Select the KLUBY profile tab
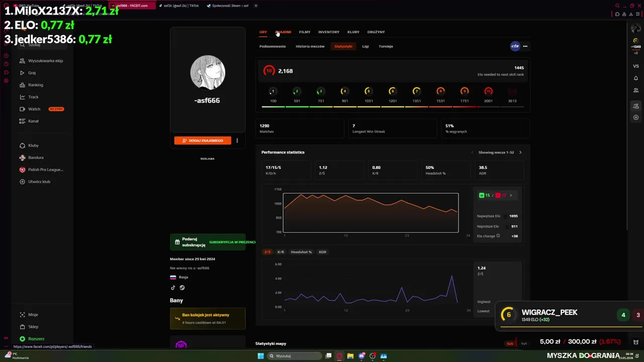Viewport: 644px width, 362px height. click(x=353, y=32)
